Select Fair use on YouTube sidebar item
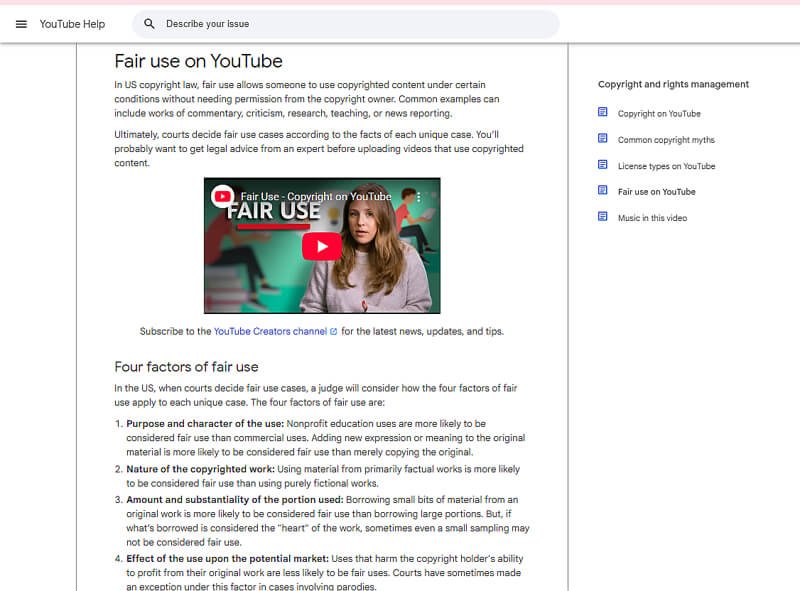The image size is (800, 591). (x=657, y=192)
